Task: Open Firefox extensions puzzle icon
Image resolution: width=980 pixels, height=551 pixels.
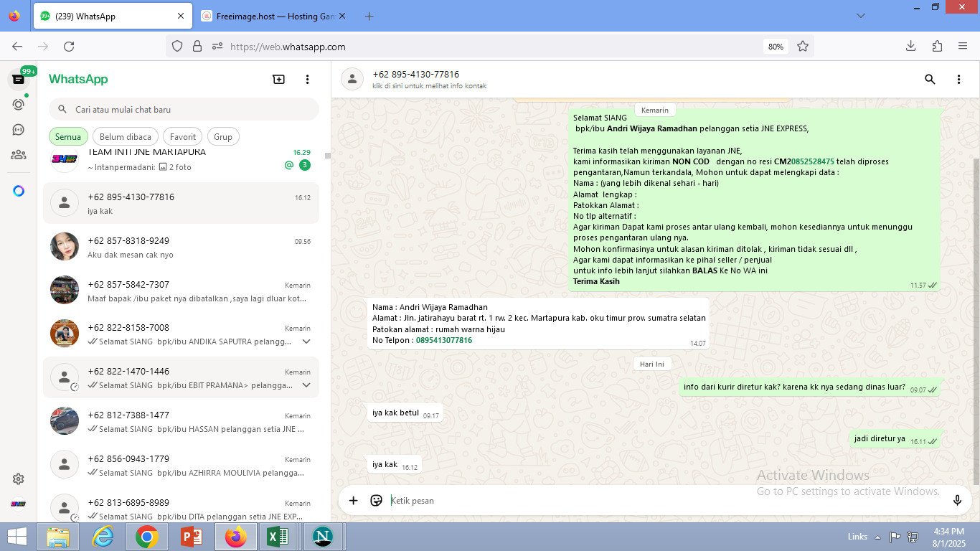Action: (x=937, y=47)
